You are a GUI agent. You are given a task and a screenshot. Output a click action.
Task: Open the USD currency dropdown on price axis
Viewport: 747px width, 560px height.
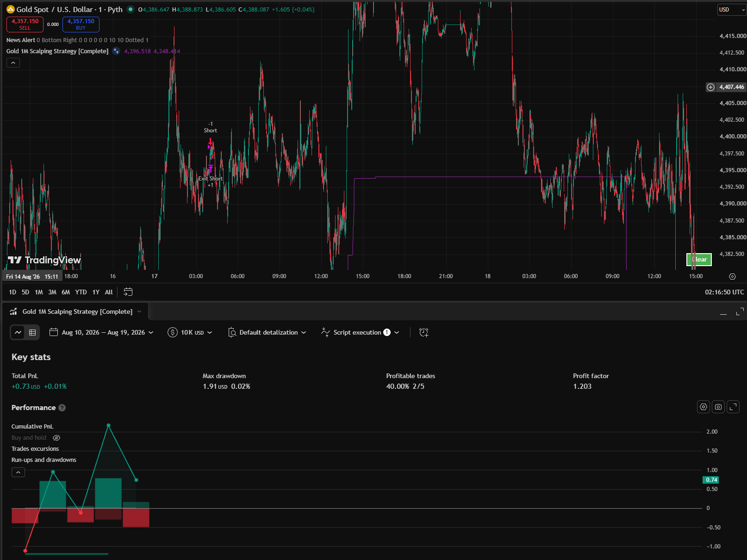[731, 10]
